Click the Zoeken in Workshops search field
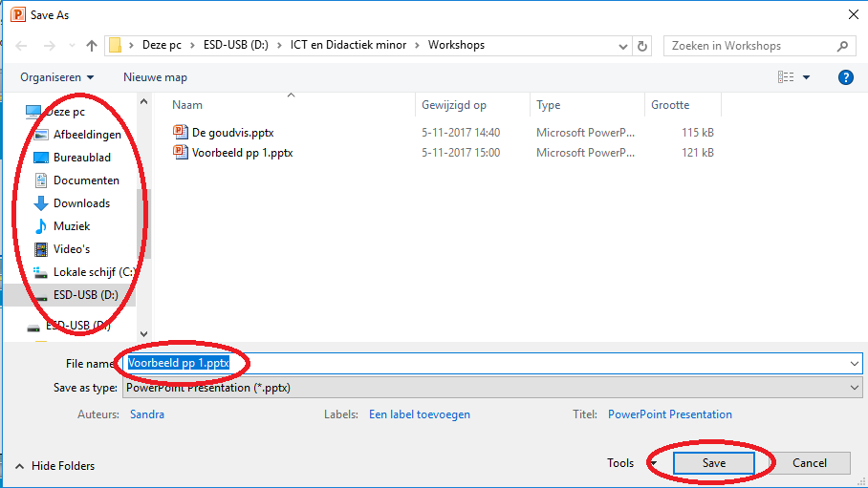868x488 pixels. click(x=750, y=46)
